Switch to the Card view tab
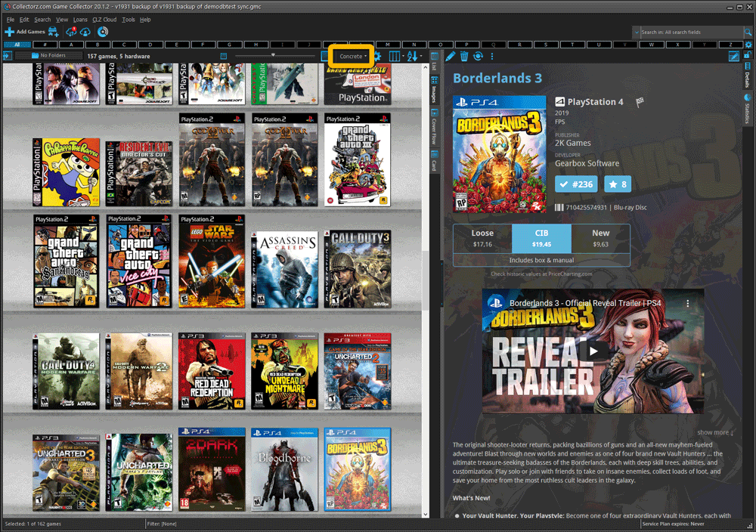The image size is (756, 532). [x=435, y=161]
